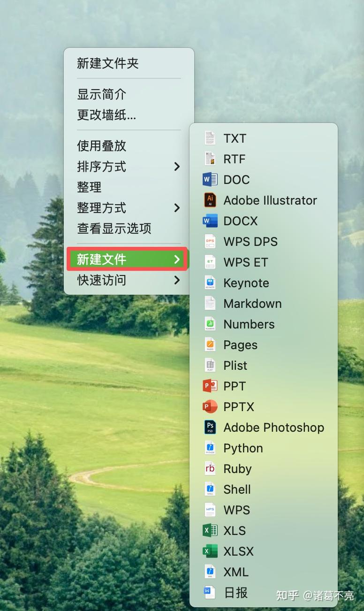
Task: Click the Adobe Illustrator Ai icon
Action: pos(210,200)
